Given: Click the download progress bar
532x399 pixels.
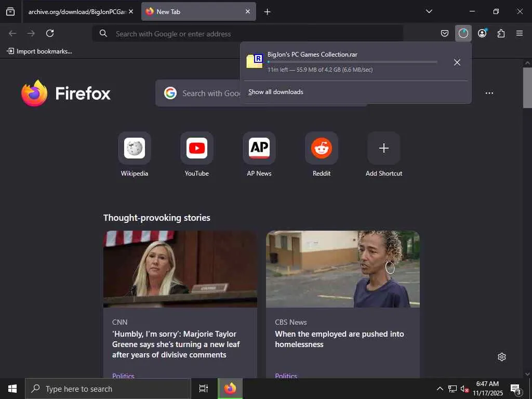Looking at the screenshot, I should coord(352,62).
